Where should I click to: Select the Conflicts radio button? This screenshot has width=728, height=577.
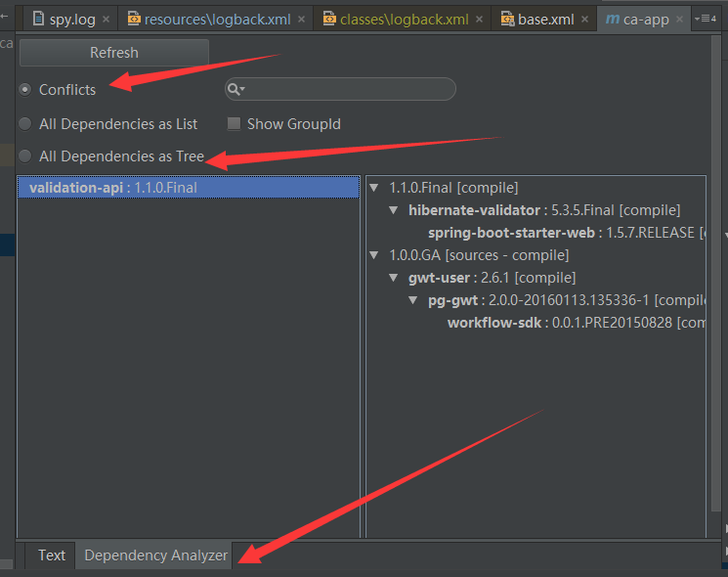25,90
